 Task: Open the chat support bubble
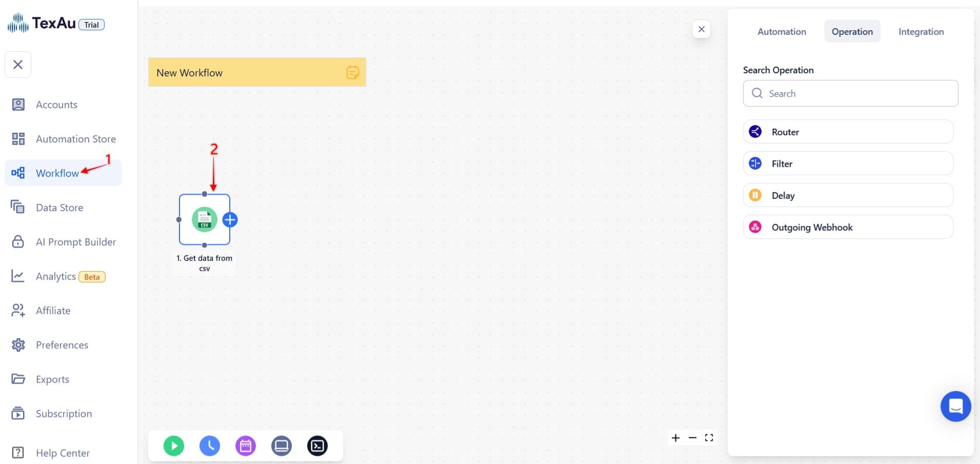click(955, 406)
